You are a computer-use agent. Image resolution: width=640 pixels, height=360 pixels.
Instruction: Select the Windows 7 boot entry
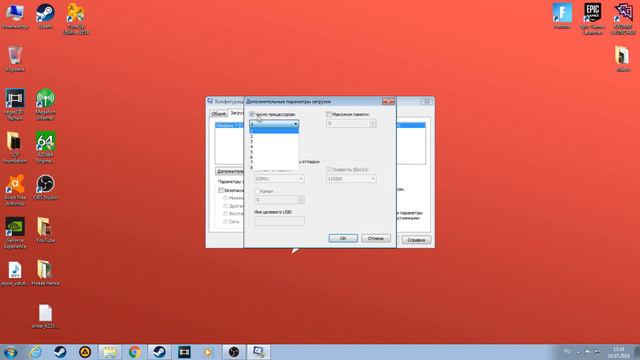230,125
